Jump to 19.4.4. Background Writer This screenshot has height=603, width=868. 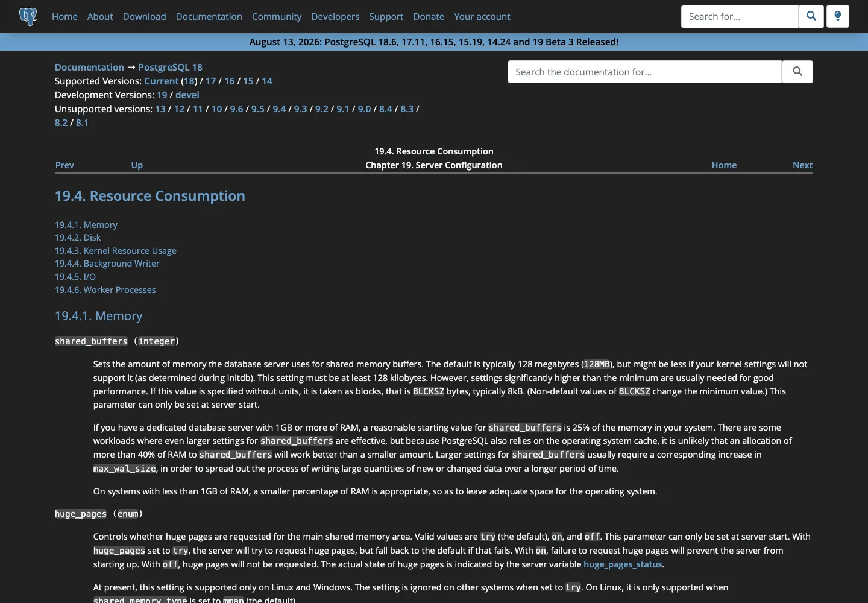click(x=107, y=264)
